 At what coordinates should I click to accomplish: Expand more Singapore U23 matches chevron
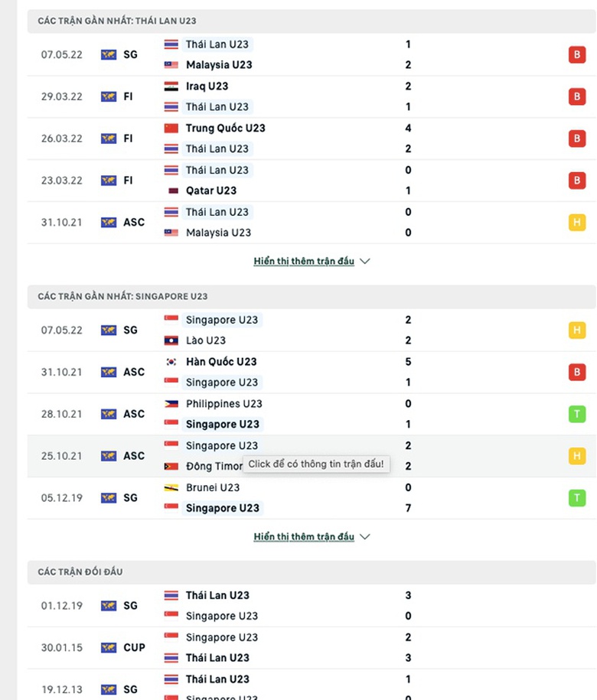point(365,537)
